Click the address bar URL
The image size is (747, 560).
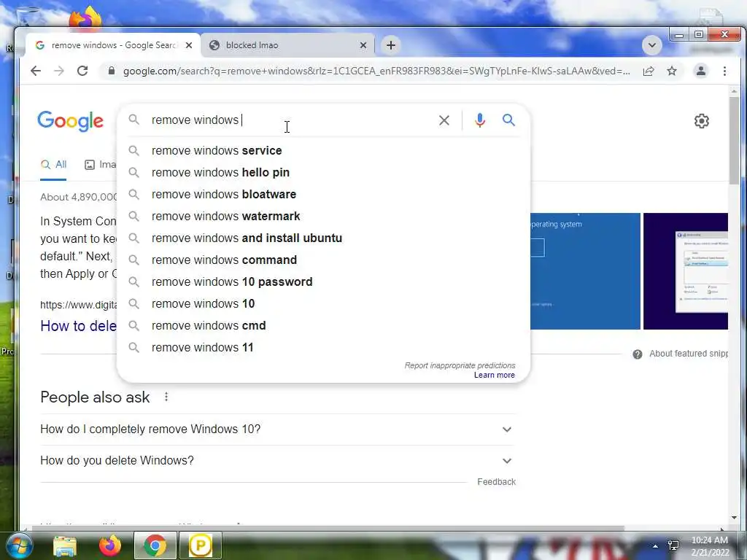pyautogui.click(x=376, y=71)
